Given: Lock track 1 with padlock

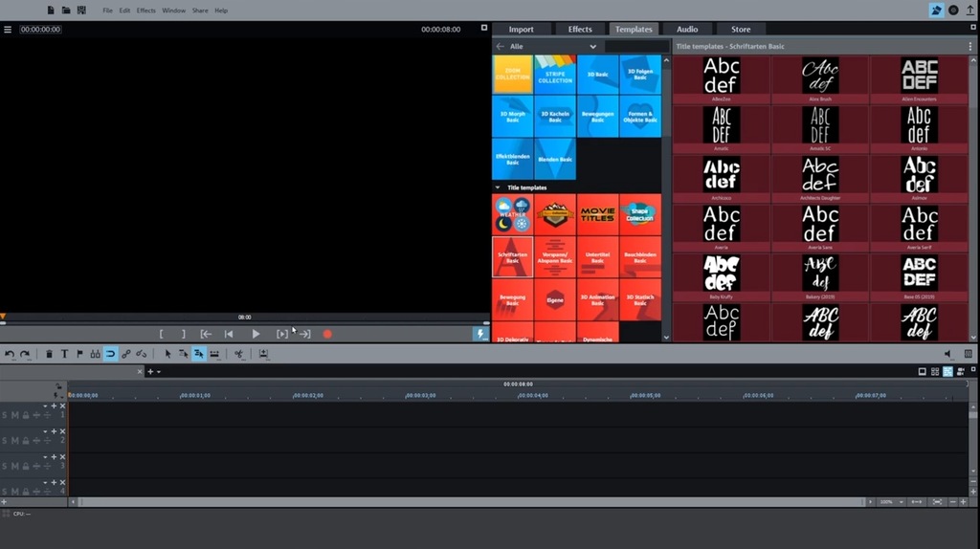Looking at the screenshot, I should 26,415.
